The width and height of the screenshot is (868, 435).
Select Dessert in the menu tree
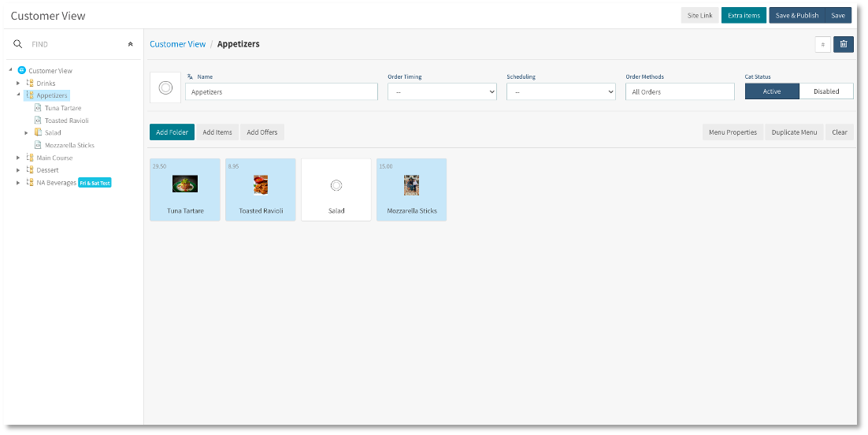(x=47, y=170)
